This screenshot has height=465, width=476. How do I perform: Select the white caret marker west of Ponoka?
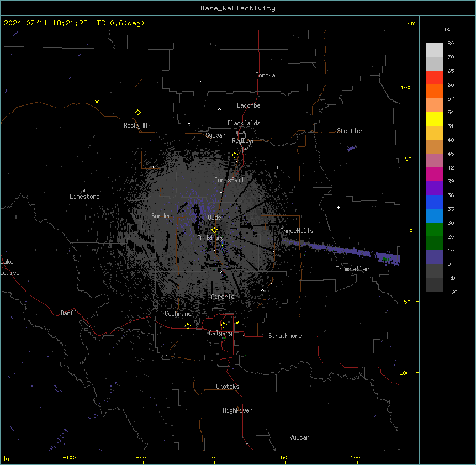202,81
